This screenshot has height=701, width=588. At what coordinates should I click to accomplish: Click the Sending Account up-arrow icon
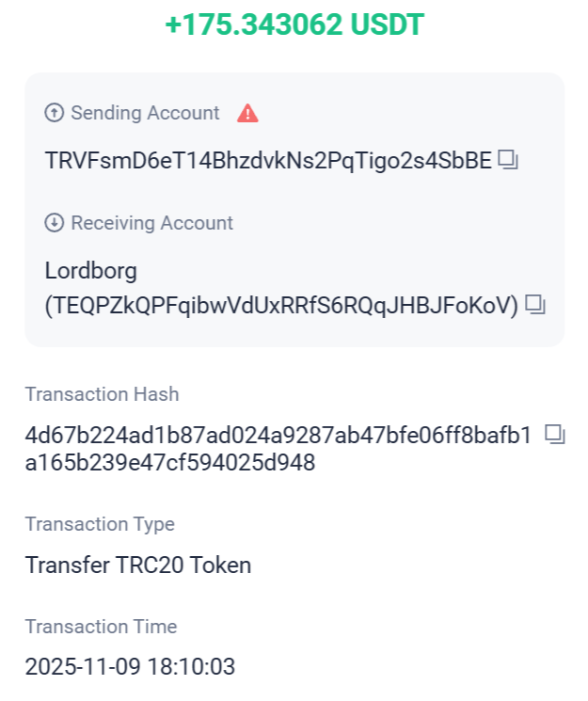click(x=55, y=113)
